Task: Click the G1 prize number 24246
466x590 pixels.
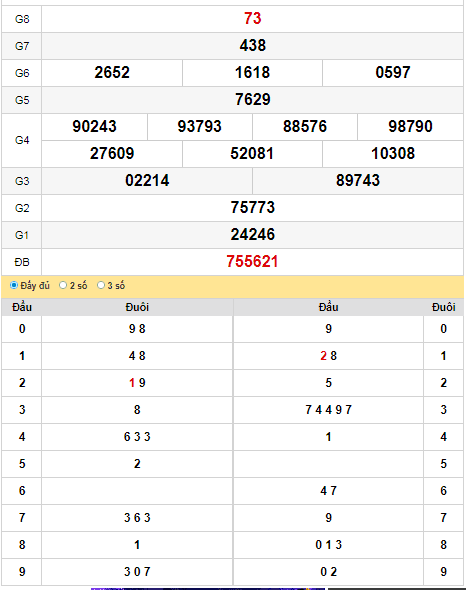Action: click(x=253, y=235)
